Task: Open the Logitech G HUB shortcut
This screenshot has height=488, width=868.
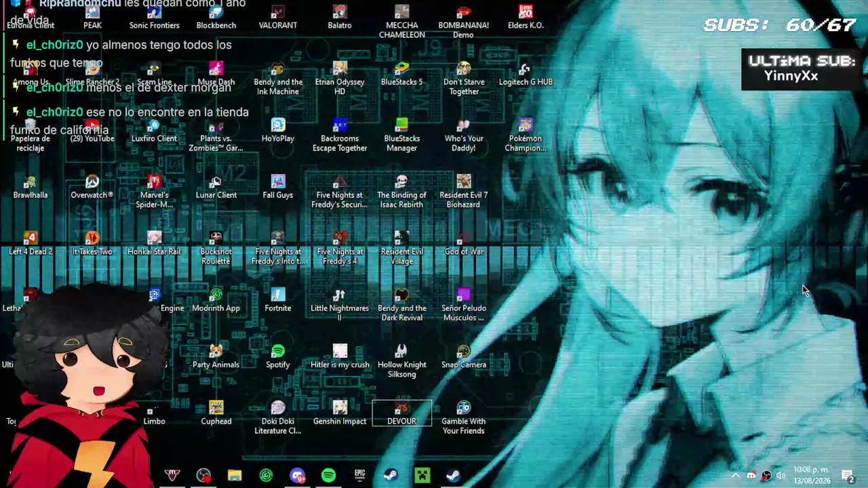Action: tap(526, 75)
